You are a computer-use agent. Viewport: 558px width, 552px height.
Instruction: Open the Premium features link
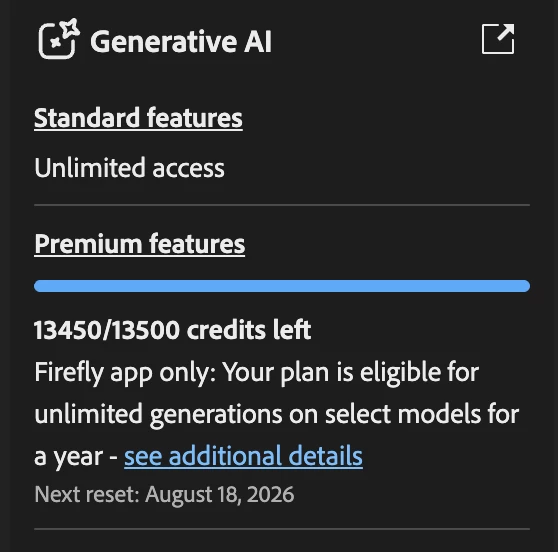140,244
